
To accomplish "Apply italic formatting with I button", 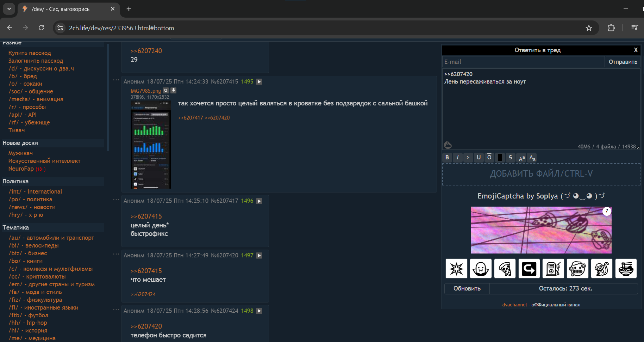I will 458,158.
